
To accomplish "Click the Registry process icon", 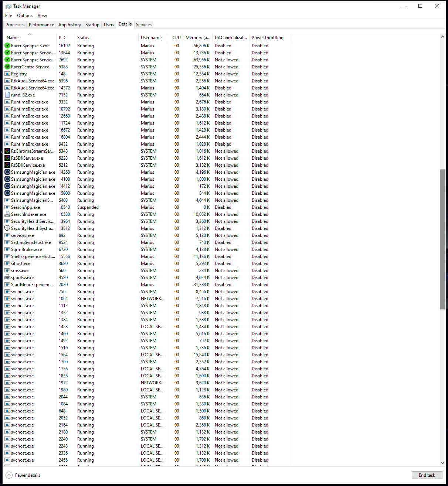I will coord(7,74).
